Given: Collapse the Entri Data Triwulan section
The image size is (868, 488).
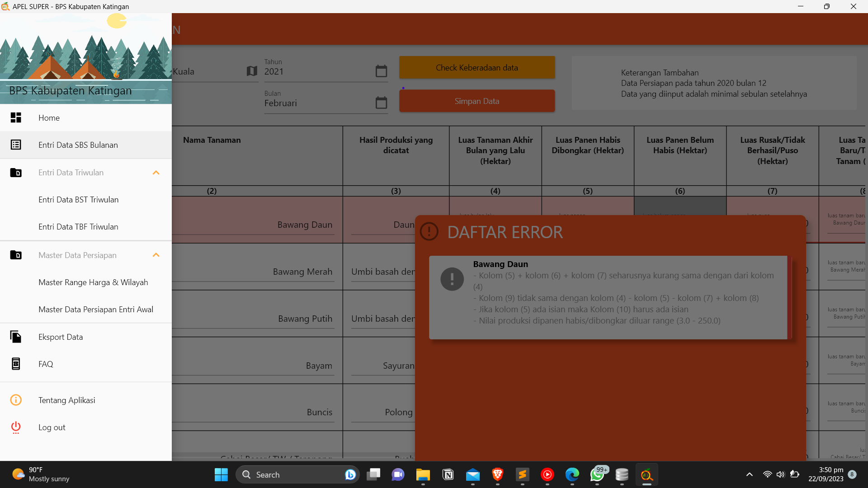Looking at the screenshot, I should click(x=156, y=173).
